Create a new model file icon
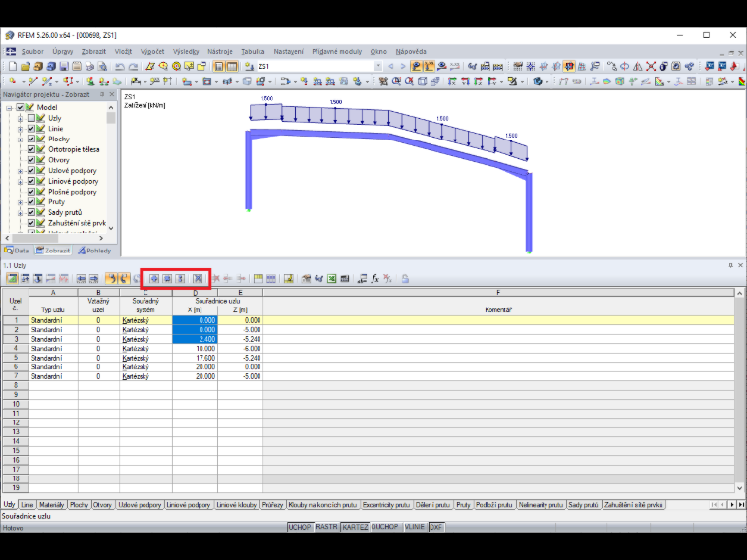This screenshot has height=560, width=747. click(x=13, y=66)
